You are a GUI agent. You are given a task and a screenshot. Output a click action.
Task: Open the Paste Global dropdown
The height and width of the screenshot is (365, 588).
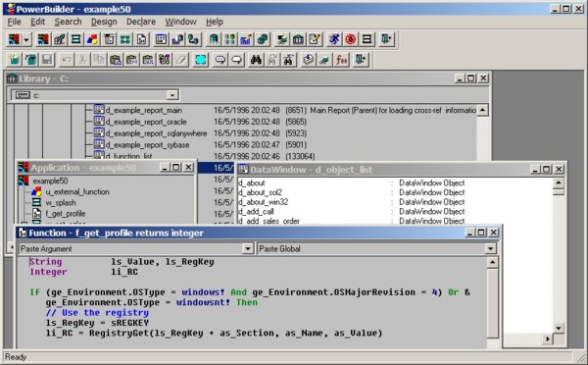pos(490,248)
